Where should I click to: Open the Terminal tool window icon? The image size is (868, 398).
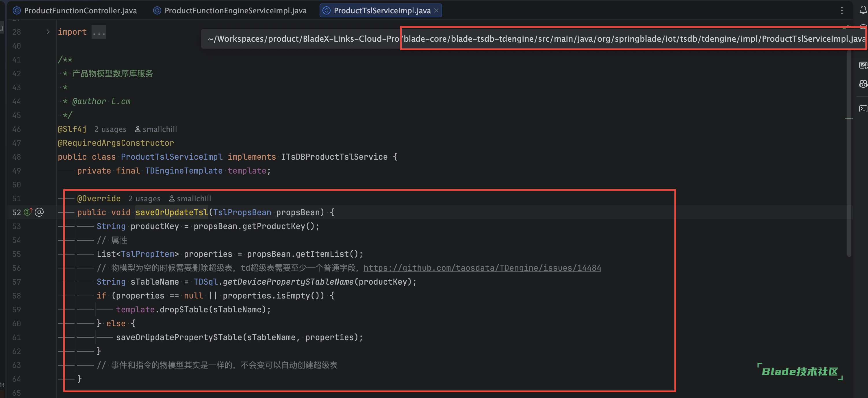point(863,108)
